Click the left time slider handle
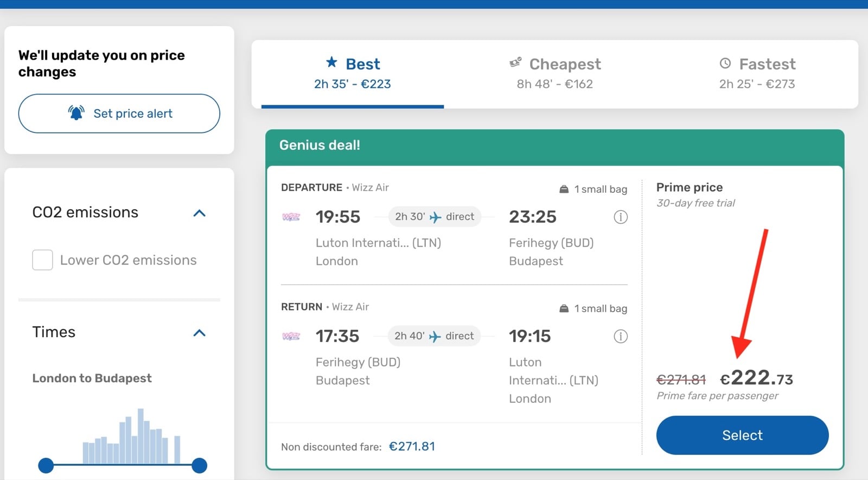 click(46, 465)
